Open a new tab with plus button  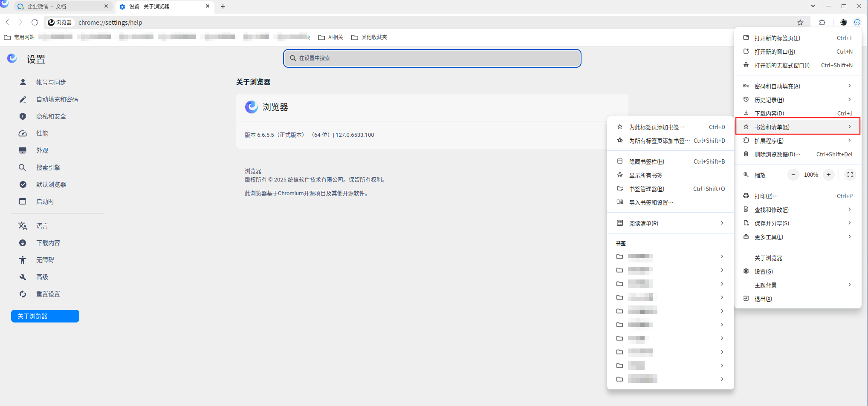click(223, 6)
